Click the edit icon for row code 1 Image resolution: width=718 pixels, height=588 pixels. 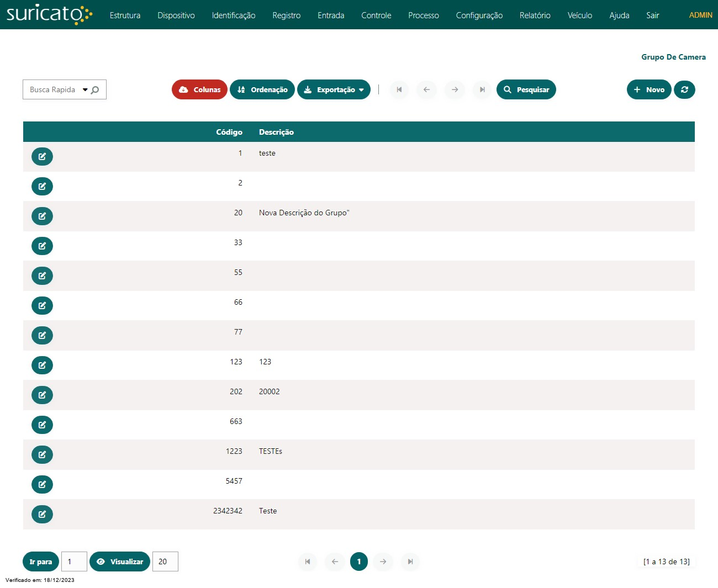point(42,157)
